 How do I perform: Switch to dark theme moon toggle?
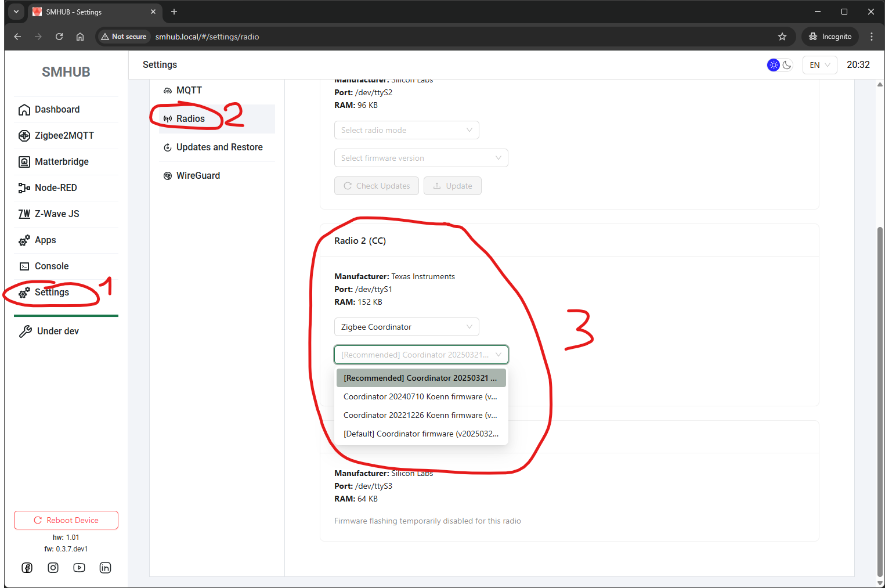click(787, 65)
